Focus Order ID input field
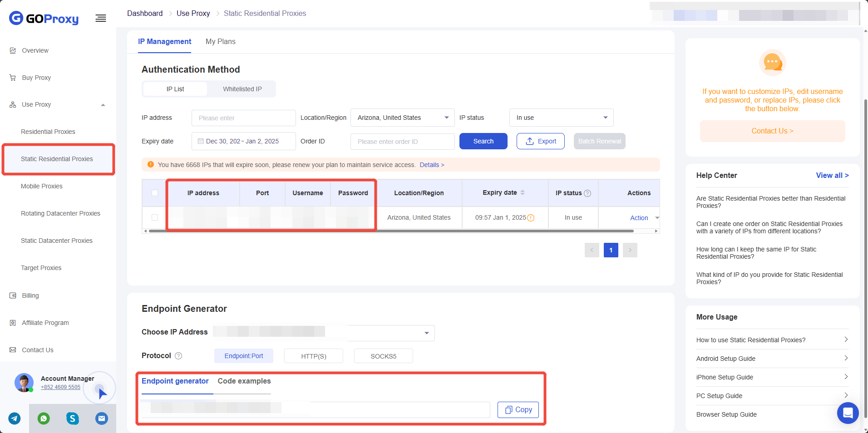Viewport: 868px width, 433px height. (403, 142)
